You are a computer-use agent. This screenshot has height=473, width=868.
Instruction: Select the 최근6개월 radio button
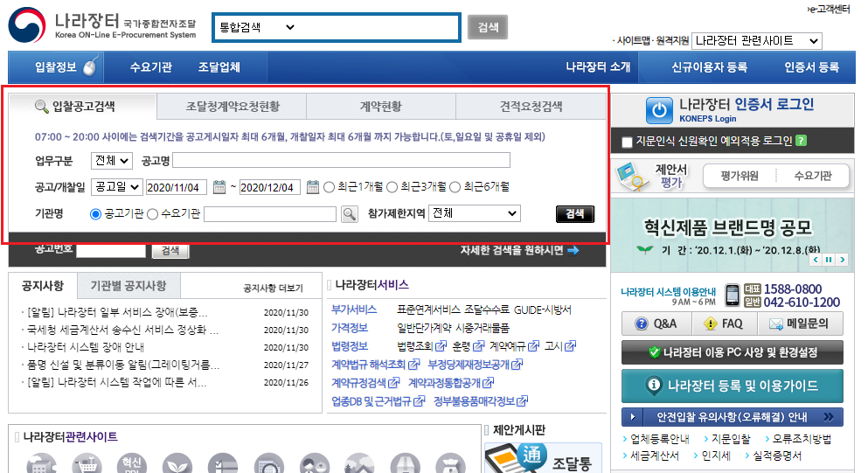pos(455,187)
